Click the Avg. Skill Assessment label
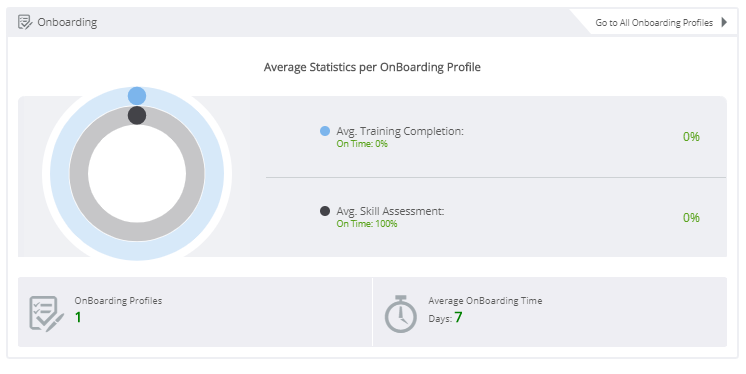This screenshot has width=746, height=374. pos(390,211)
